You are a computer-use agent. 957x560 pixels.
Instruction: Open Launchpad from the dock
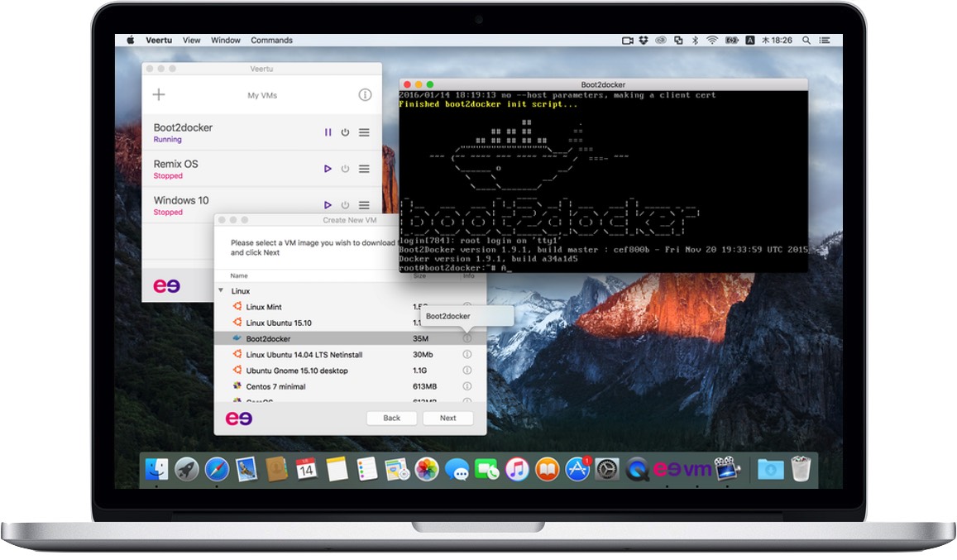(187, 470)
